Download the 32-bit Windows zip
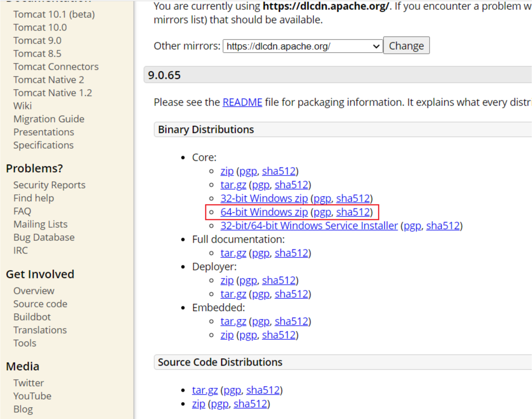Image resolution: width=532 pixels, height=419 pixels. (x=264, y=198)
